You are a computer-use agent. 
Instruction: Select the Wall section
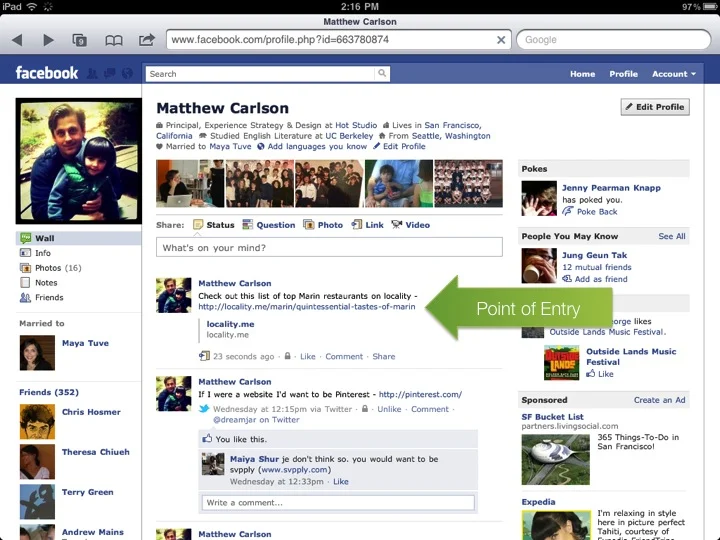coord(79,238)
